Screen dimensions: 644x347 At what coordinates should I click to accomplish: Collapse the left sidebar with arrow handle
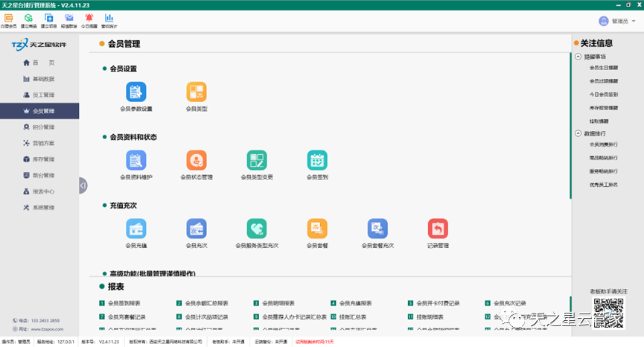[x=83, y=185]
